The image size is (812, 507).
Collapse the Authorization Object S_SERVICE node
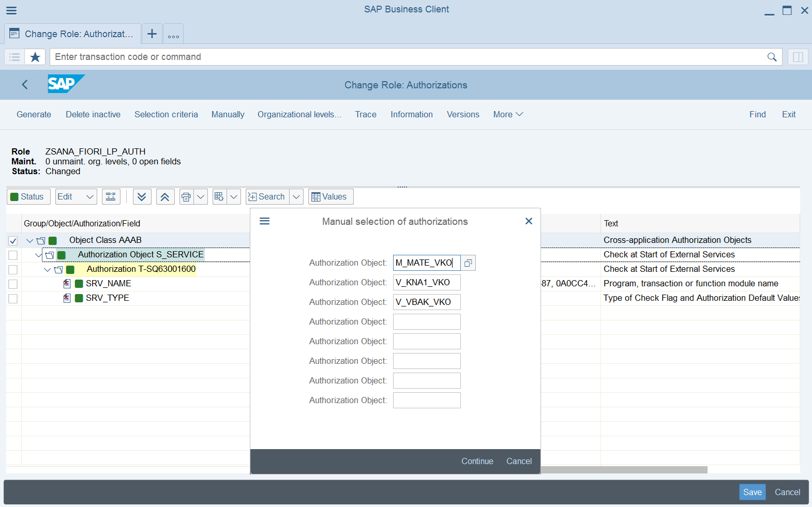(x=38, y=255)
